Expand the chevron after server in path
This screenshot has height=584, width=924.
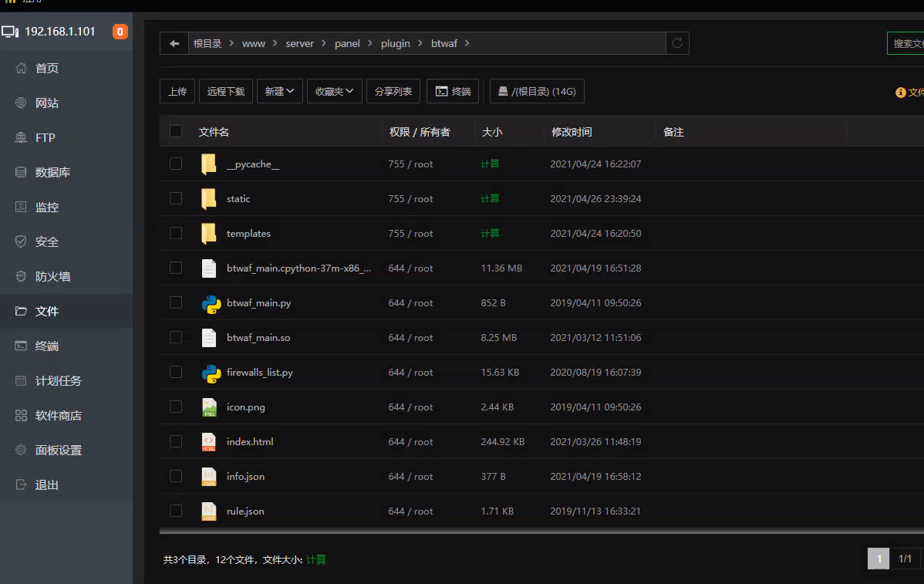pyautogui.click(x=324, y=44)
